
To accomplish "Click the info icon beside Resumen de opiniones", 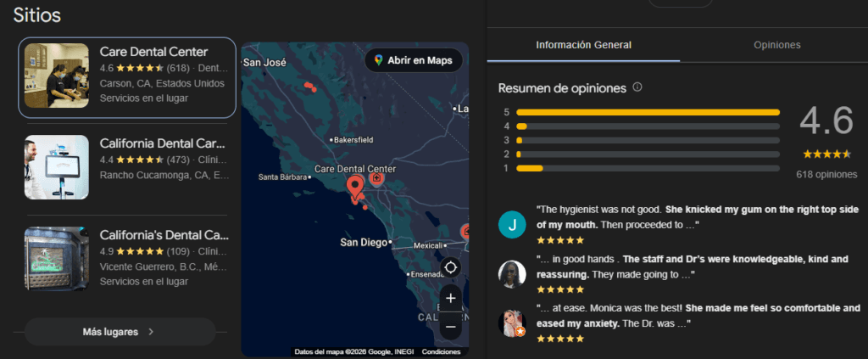I will tap(637, 87).
